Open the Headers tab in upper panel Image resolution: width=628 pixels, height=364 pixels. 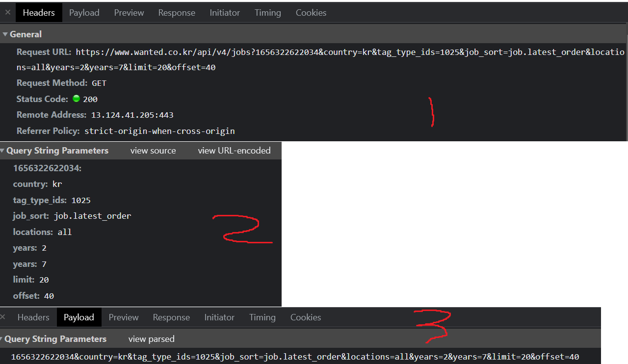tap(39, 13)
